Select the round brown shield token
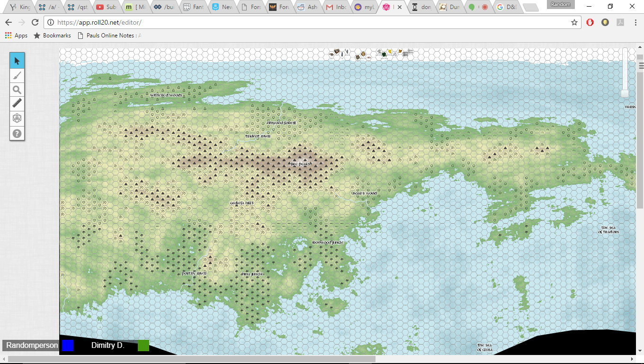 coord(363,54)
